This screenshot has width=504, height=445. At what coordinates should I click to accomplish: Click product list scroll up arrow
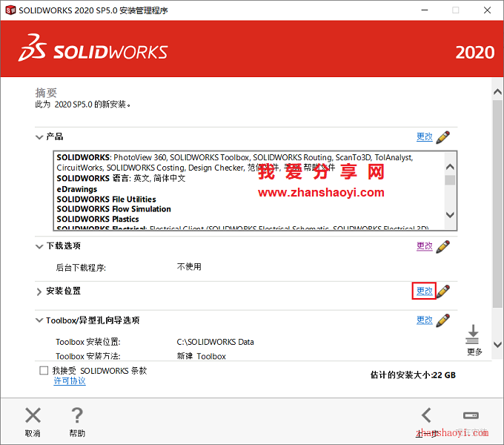point(450,167)
